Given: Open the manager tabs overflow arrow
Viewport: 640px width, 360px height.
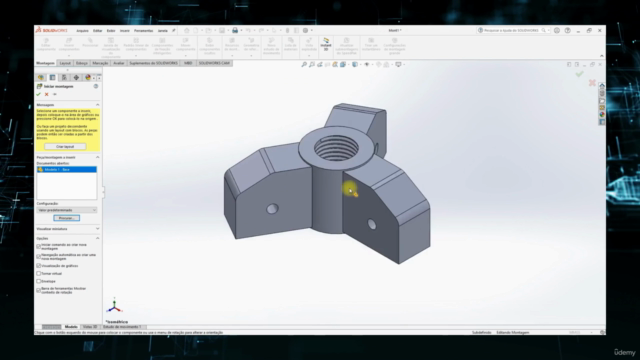Looking at the screenshot, I should [x=99, y=78].
